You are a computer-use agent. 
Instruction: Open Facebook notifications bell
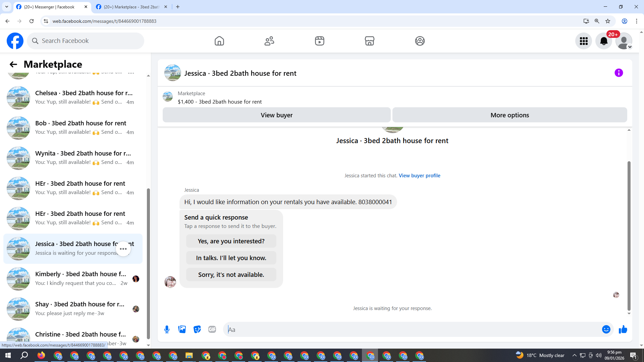point(603,41)
